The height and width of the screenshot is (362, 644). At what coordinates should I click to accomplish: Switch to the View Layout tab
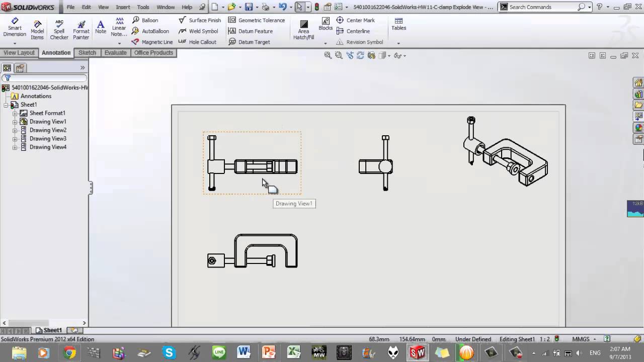point(19,53)
